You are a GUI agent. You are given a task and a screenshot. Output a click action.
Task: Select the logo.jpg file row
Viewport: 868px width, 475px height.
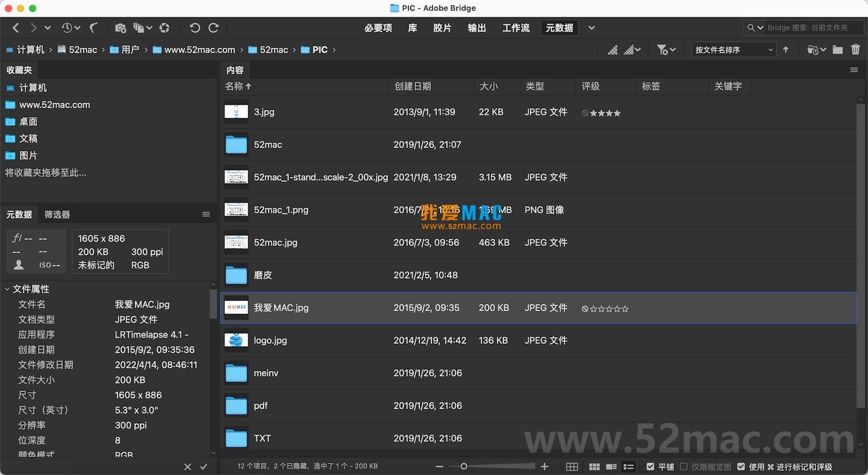click(539, 340)
